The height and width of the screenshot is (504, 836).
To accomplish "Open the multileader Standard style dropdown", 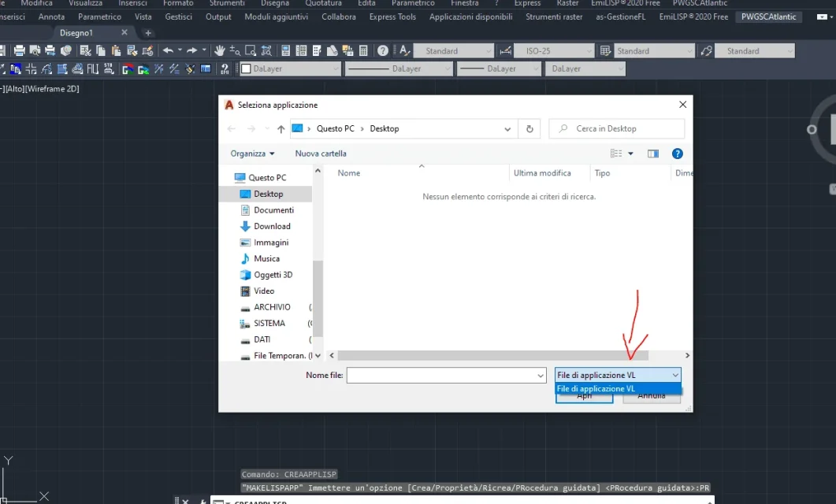I will (754, 51).
